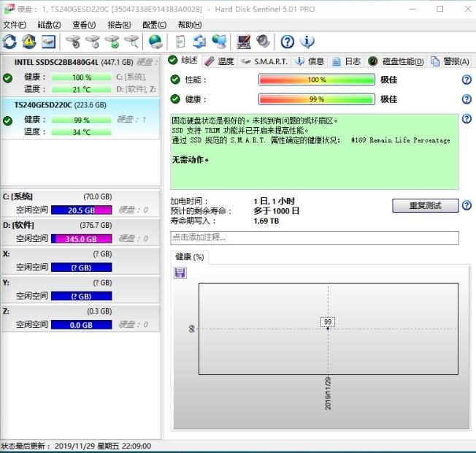476x453 pixels.
Task: Click the refresh with warning triangle icon
Action: click(x=29, y=42)
